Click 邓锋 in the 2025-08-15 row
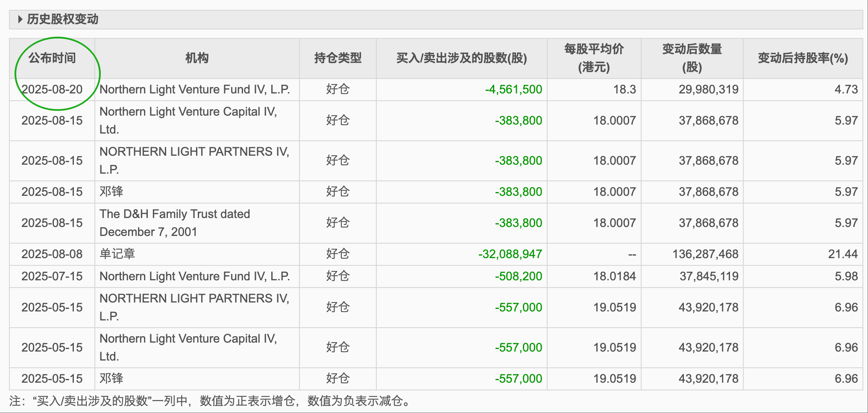Image resolution: width=868 pixels, height=413 pixels. click(111, 192)
